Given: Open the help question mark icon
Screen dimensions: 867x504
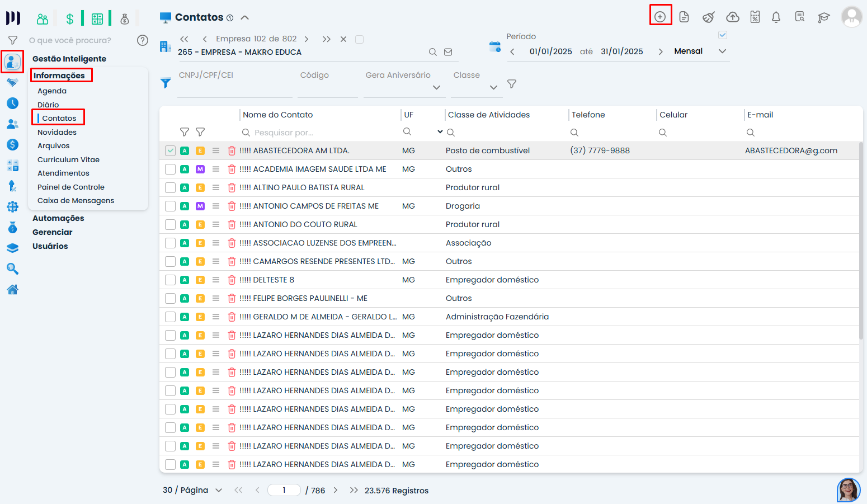Looking at the screenshot, I should [143, 40].
